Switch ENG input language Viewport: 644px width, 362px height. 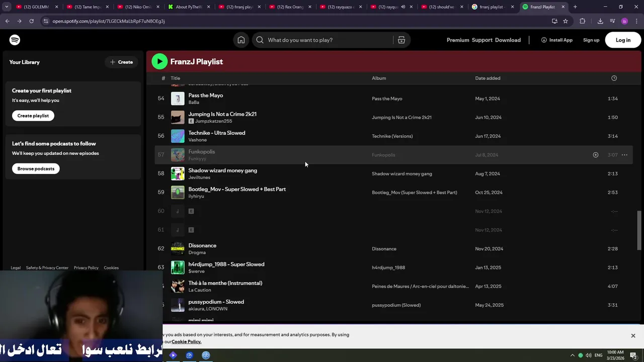pyautogui.click(x=599, y=355)
